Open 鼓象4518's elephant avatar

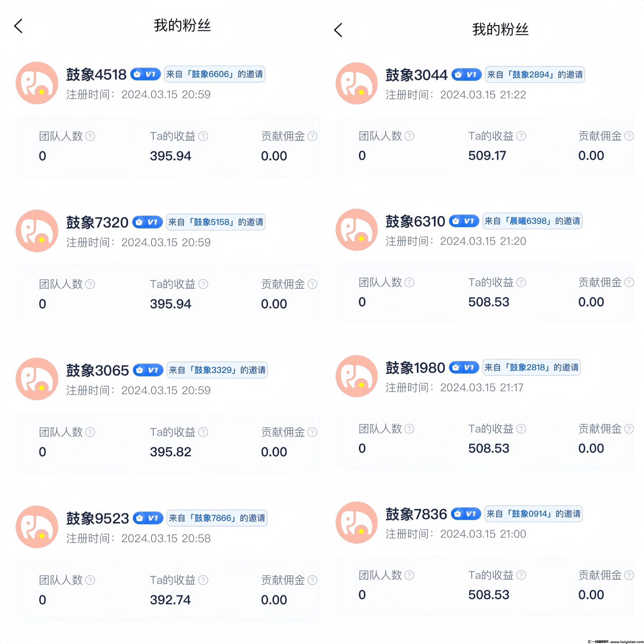(37, 83)
